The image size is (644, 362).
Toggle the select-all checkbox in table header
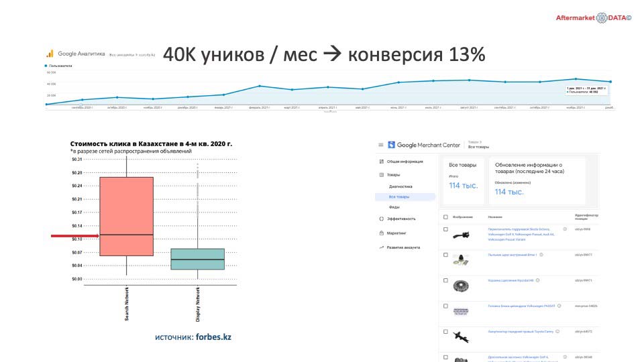tap(445, 217)
